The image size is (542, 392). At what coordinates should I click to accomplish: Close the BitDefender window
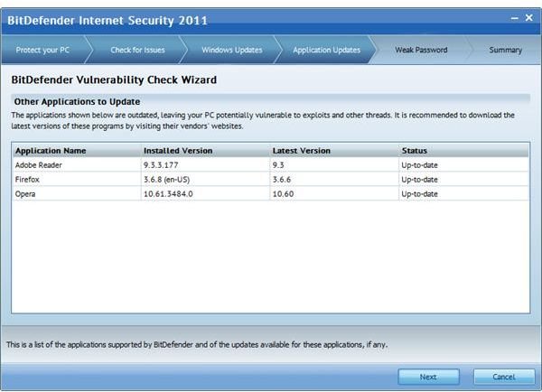(x=528, y=18)
